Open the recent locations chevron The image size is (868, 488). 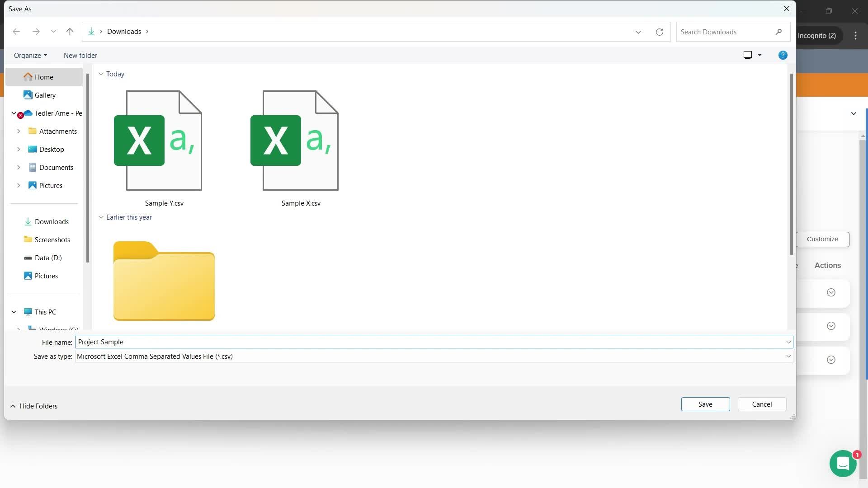53,32
